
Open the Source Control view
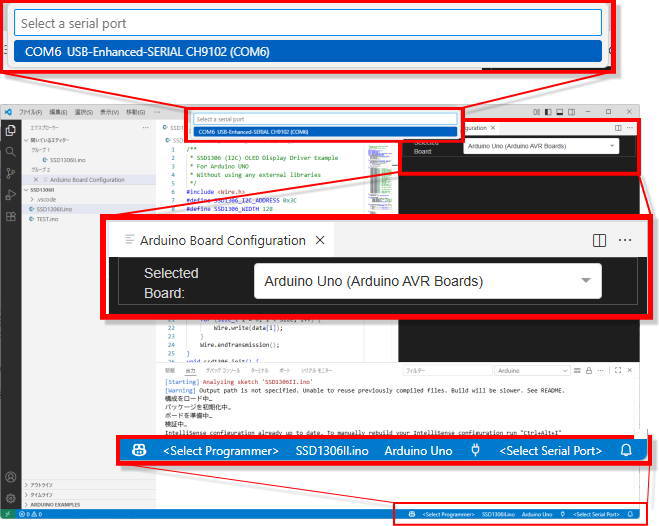click(10, 173)
